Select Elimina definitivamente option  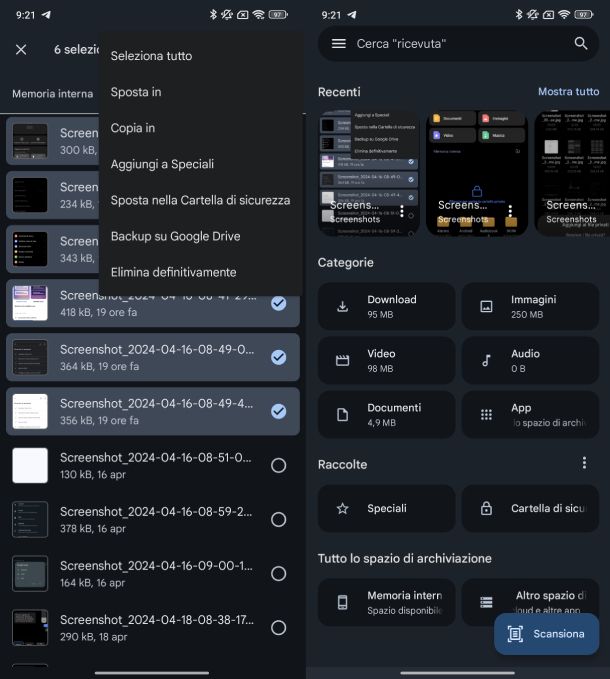tap(173, 272)
